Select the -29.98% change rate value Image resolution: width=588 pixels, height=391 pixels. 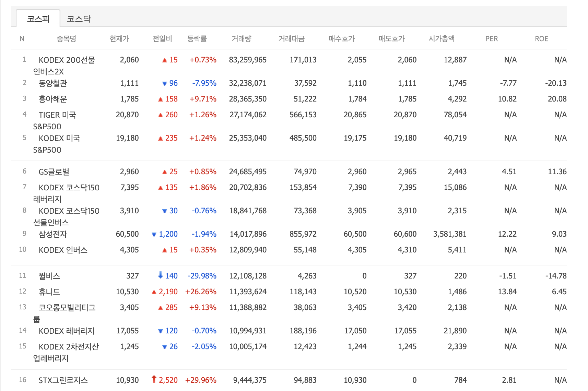pyautogui.click(x=202, y=276)
